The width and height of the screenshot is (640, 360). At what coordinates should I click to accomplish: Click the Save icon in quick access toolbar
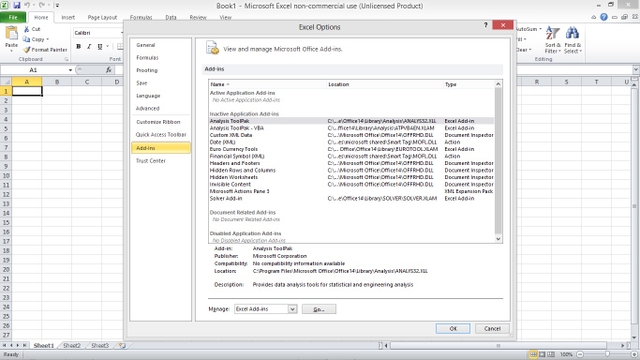coord(17,5)
